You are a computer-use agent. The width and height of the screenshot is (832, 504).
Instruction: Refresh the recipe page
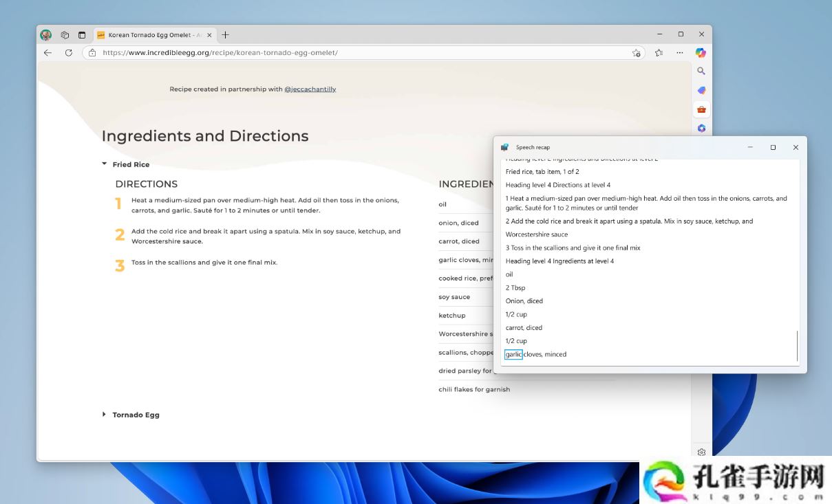click(x=68, y=52)
